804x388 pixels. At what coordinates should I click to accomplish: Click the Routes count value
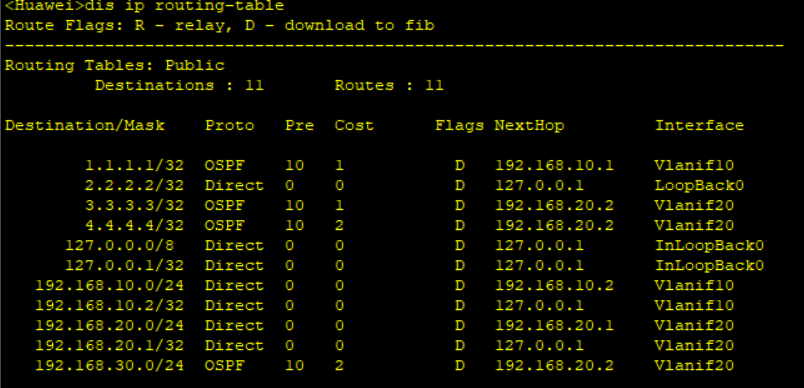click(x=434, y=86)
